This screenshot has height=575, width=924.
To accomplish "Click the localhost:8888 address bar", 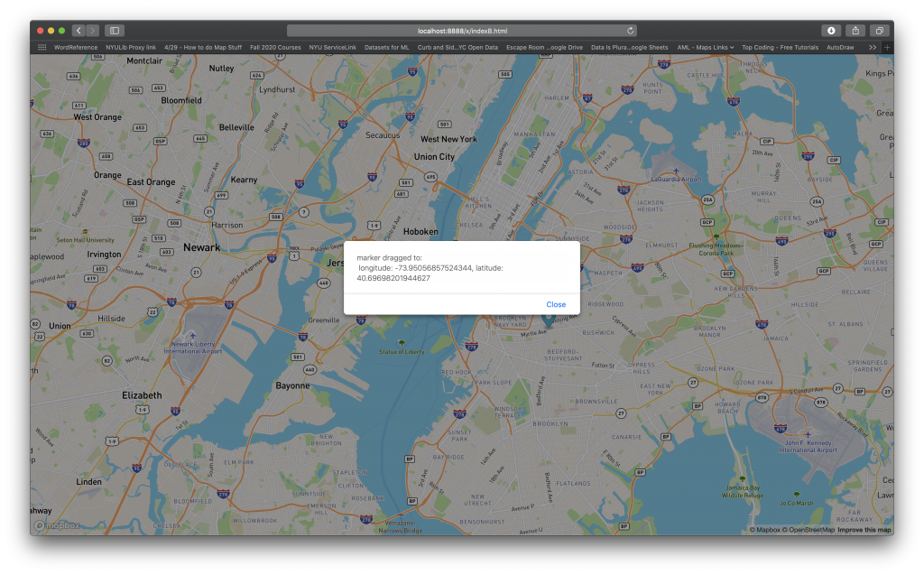I will [461, 31].
